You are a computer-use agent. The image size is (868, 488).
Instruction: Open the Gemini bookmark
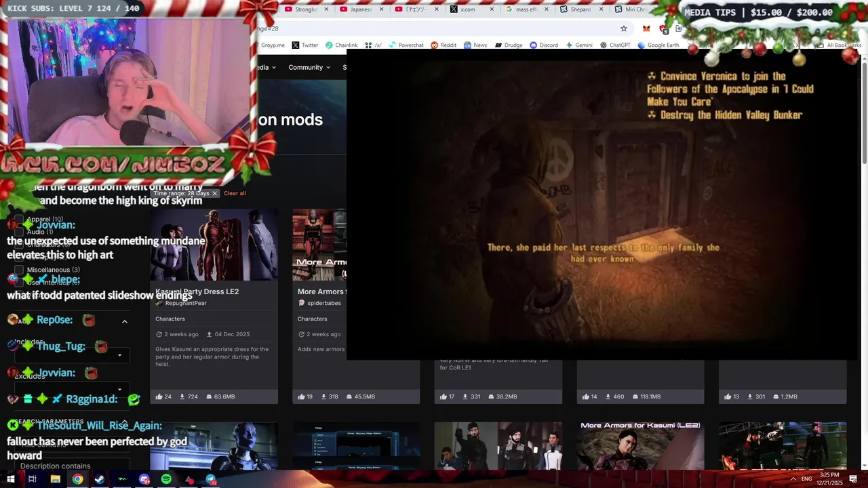click(578, 45)
